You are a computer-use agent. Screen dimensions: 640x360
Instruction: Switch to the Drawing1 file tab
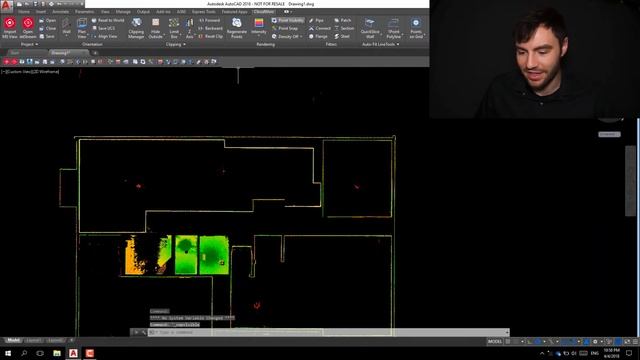point(68,53)
